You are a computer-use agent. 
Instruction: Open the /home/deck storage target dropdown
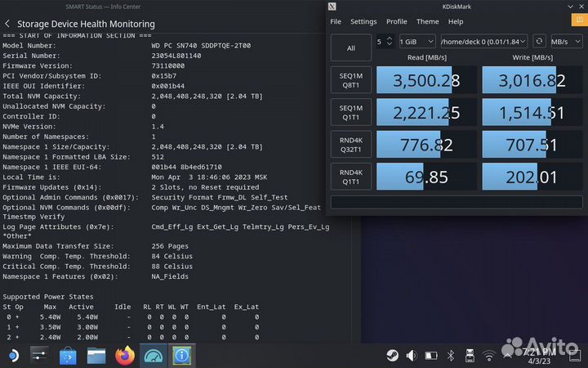(x=484, y=42)
